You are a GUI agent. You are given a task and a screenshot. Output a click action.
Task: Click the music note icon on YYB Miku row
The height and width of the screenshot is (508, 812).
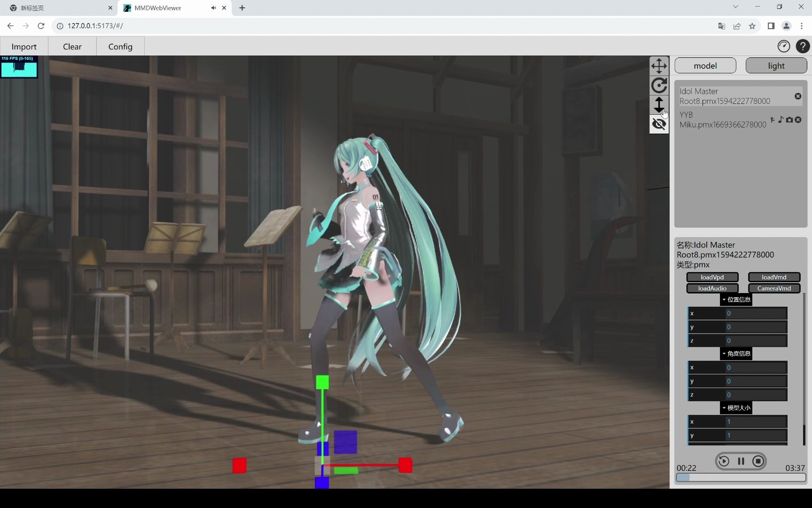781,119
